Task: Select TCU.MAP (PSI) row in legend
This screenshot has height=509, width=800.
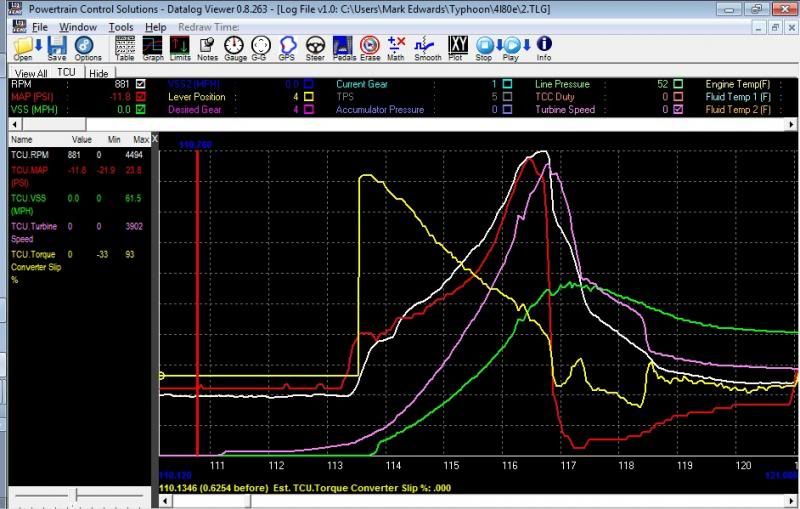Action: click(80, 176)
